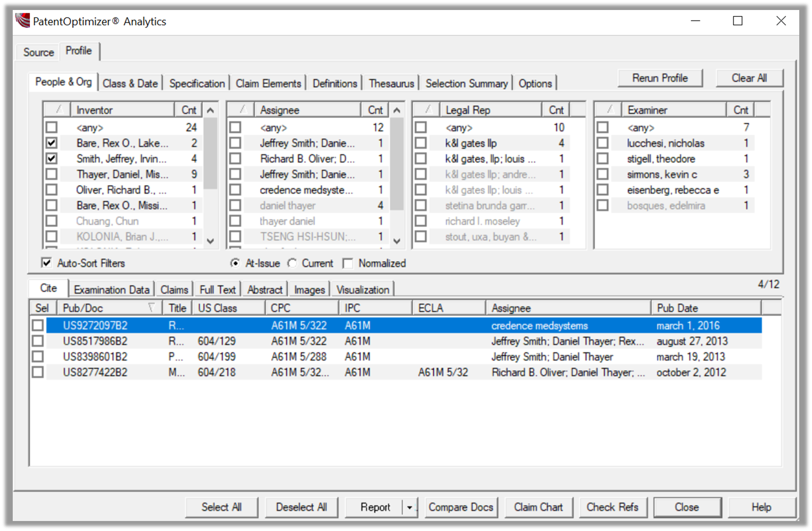Open the Thesaurus tab
This screenshot has height=531, width=812.
tap(391, 84)
